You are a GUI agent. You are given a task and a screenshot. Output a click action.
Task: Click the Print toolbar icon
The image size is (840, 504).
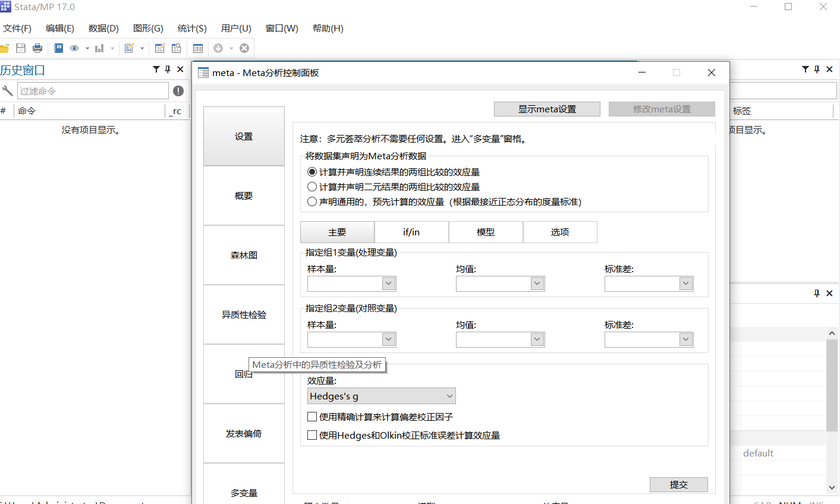pyautogui.click(x=37, y=48)
